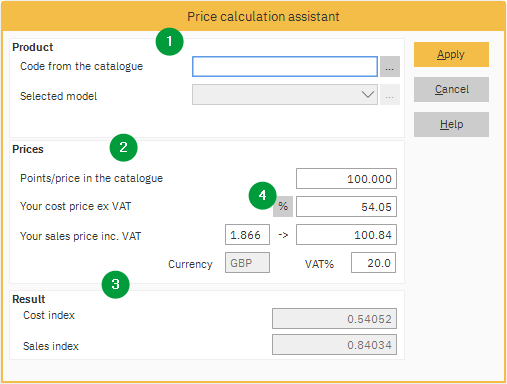This screenshot has width=507, height=384.
Task: Click the 'Currency' label
Action: click(x=190, y=264)
